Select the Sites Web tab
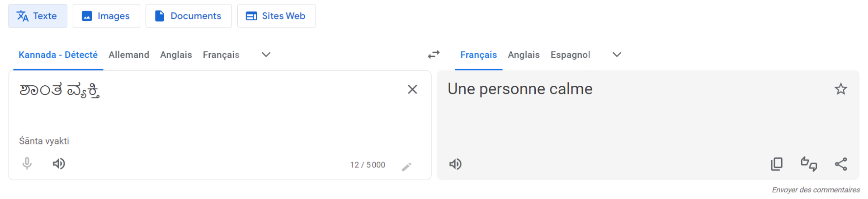 276,16
